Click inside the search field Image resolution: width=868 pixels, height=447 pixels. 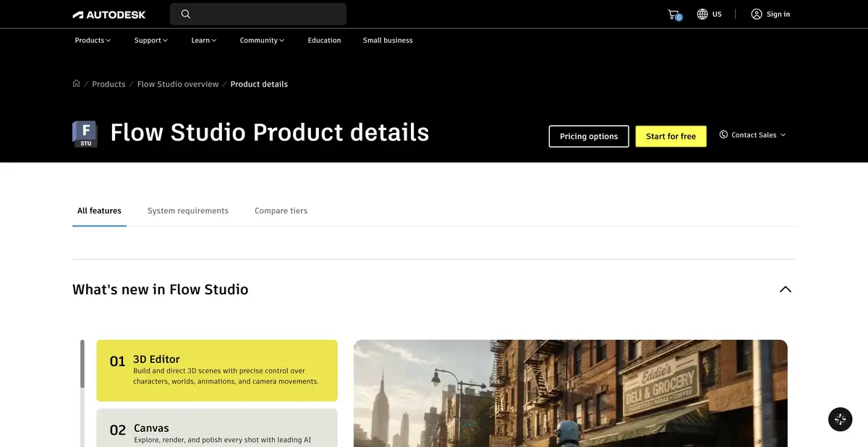(258, 14)
